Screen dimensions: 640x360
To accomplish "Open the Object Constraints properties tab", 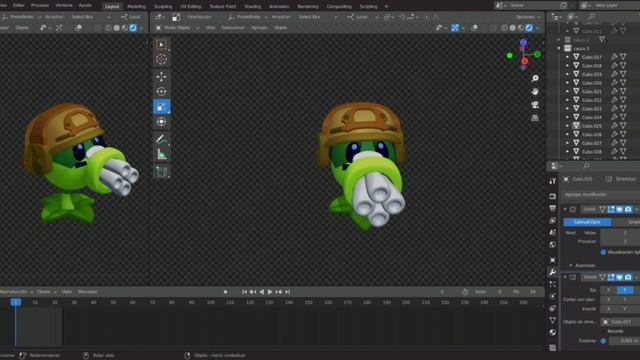I will click(553, 308).
